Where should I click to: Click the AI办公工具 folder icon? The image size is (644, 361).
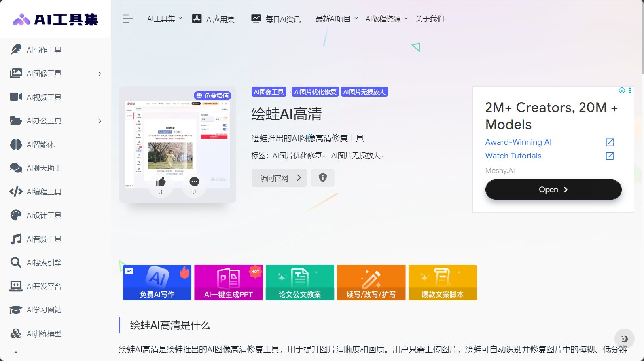click(x=16, y=120)
